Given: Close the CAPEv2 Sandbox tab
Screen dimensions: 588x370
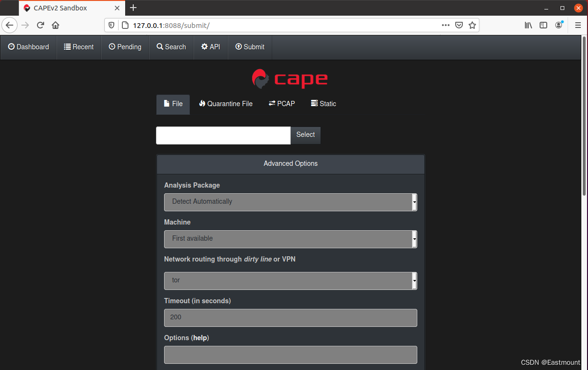Looking at the screenshot, I should (x=117, y=8).
